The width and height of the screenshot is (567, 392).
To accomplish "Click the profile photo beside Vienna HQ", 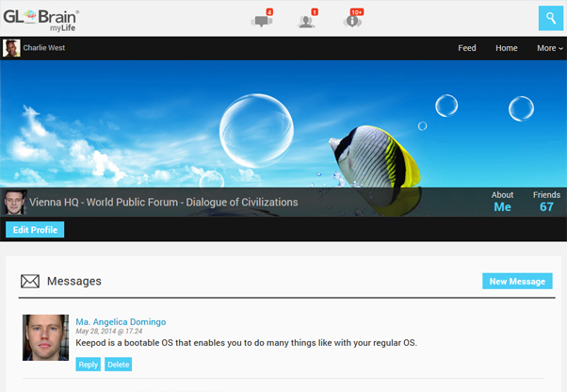I will 15,203.
